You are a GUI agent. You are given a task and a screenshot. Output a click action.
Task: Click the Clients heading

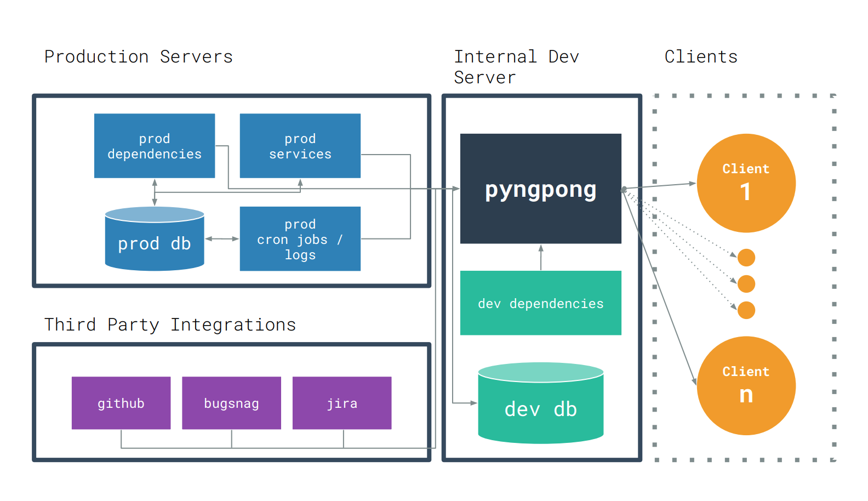(x=701, y=56)
